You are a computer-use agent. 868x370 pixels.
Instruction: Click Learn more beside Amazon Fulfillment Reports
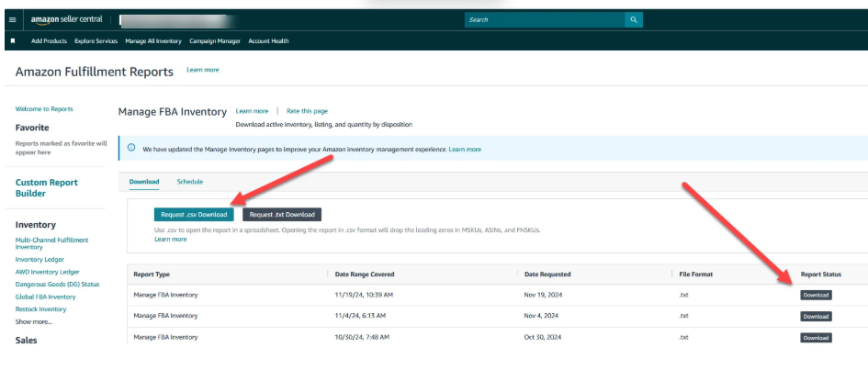point(203,71)
